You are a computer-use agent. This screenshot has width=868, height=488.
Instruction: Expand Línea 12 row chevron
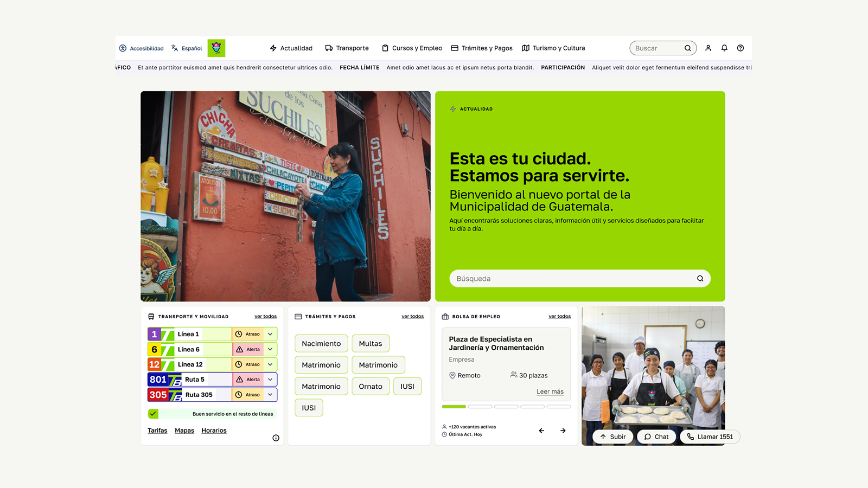(270, 364)
